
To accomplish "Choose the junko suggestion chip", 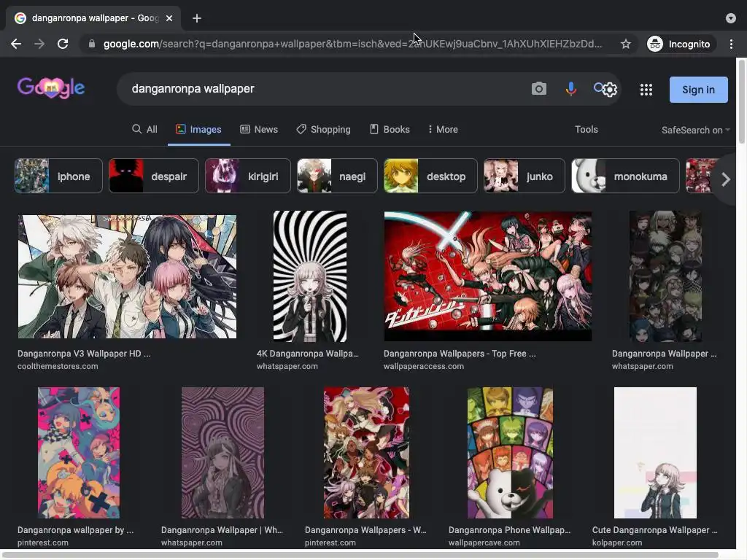I will point(525,176).
